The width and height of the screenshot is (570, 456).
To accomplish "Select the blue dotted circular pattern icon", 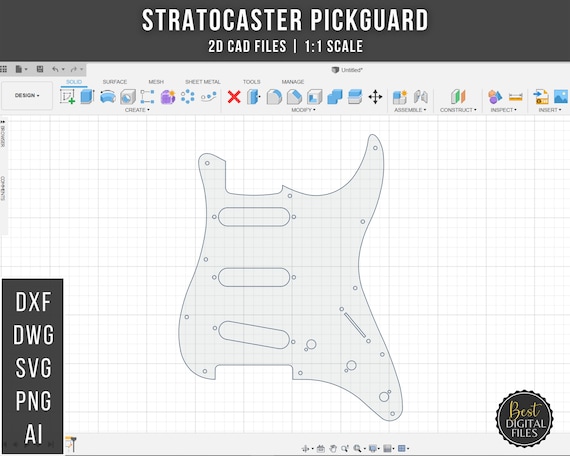I will click(x=188, y=97).
